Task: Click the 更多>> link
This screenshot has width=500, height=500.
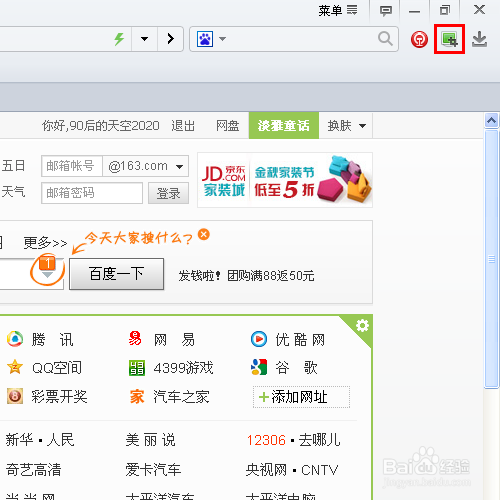Action: (x=45, y=243)
